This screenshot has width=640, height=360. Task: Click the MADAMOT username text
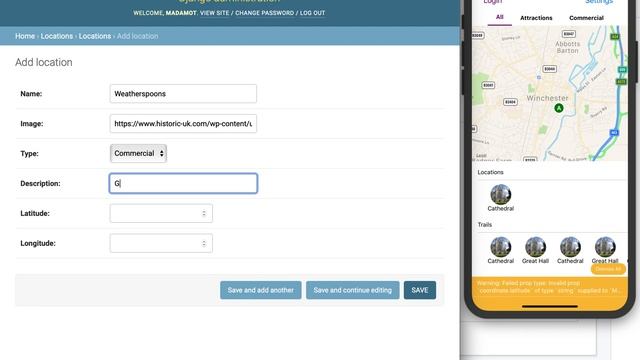point(181,13)
